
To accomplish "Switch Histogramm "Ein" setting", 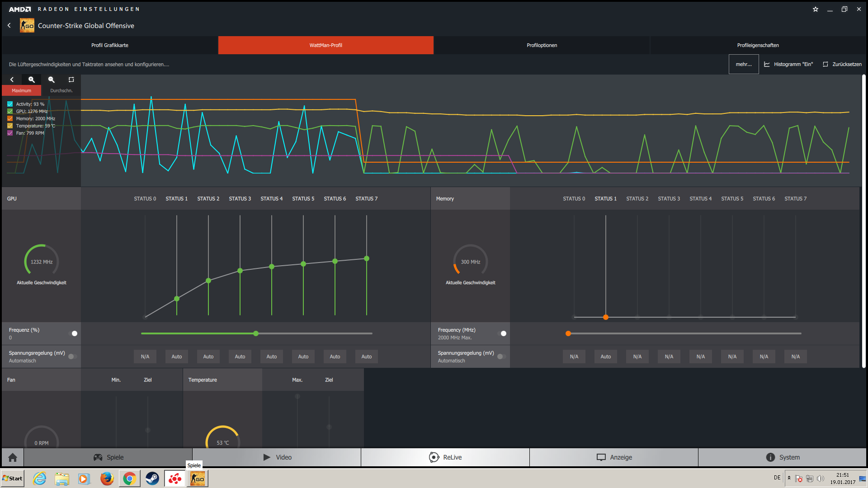I will (x=788, y=64).
